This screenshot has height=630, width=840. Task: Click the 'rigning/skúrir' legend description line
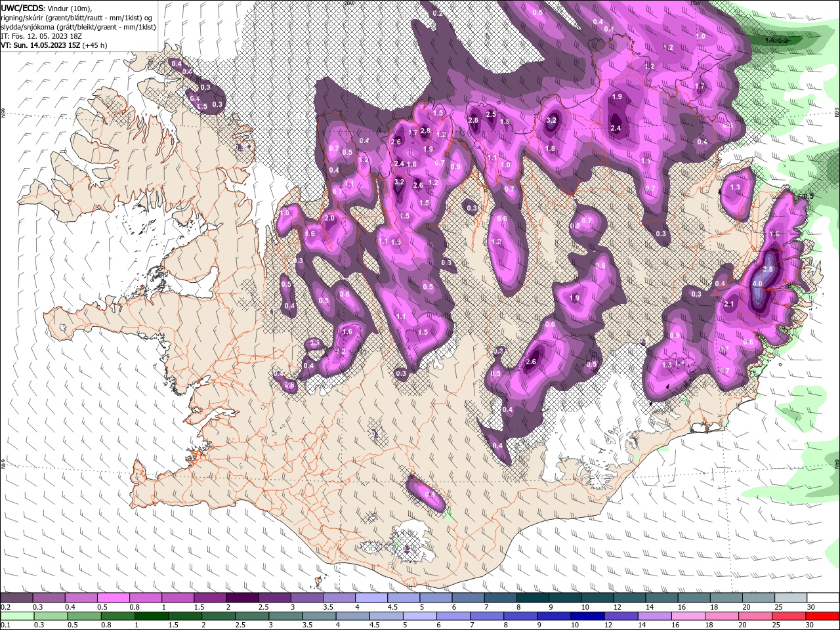click(x=77, y=18)
